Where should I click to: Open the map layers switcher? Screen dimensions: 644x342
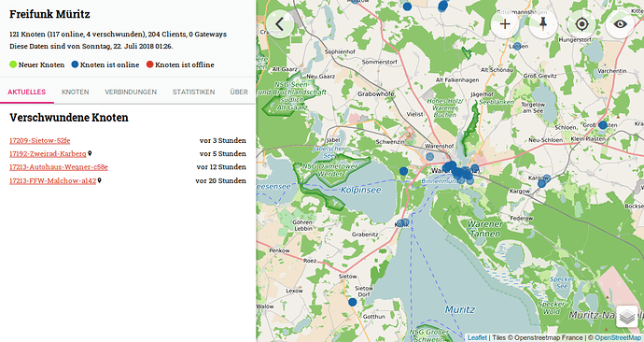point(627,317)
